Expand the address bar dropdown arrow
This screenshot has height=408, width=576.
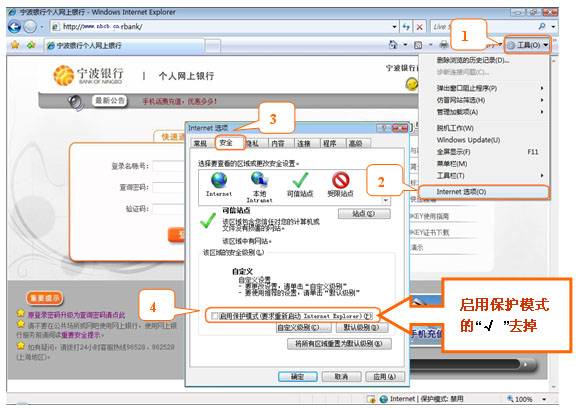click(x=394, y=26)
